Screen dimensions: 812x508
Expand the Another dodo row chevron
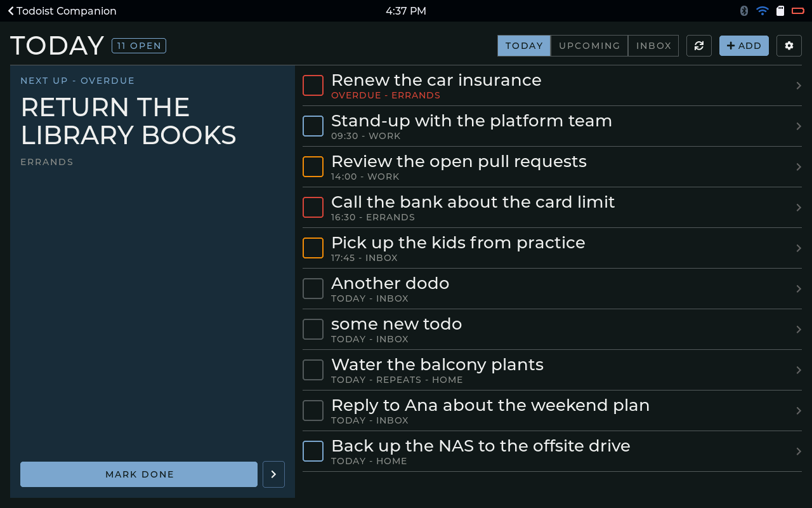tap(799, 289)
